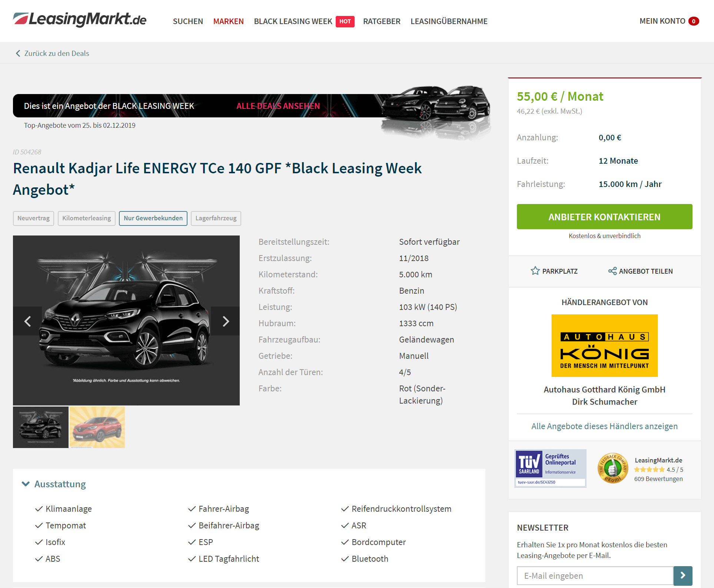Viewport: 714px width, 588px height.
Task: Click the PARKPLATZ label
Action: click(560, 271)
